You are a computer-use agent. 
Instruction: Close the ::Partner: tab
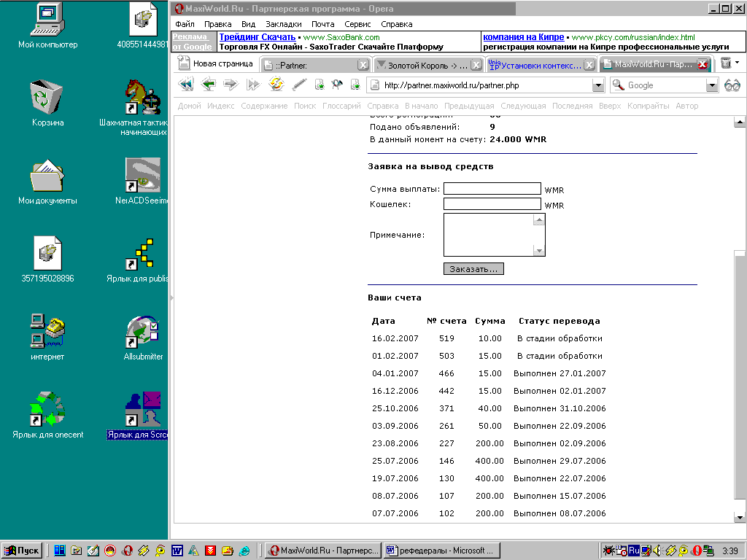pyautogui.click(x=363, y=65)
